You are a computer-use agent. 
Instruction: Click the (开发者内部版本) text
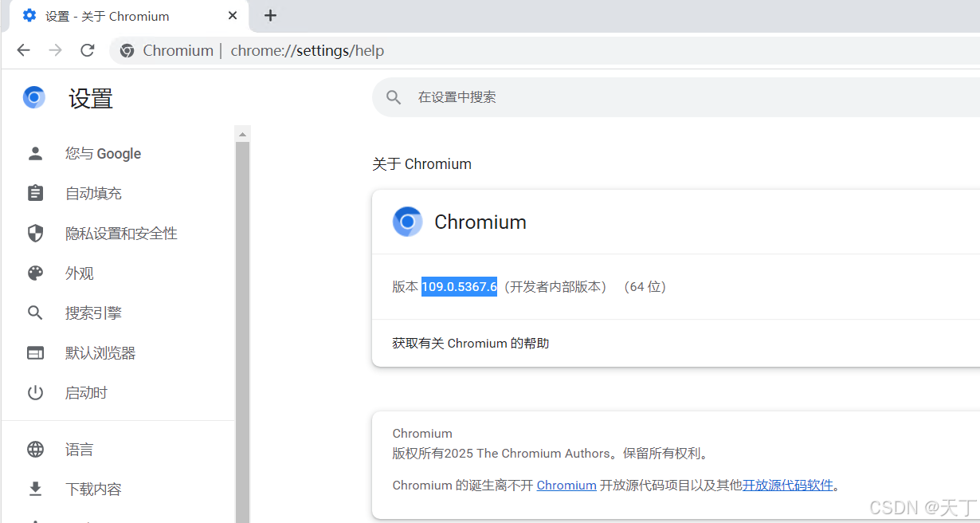[555, 287]
